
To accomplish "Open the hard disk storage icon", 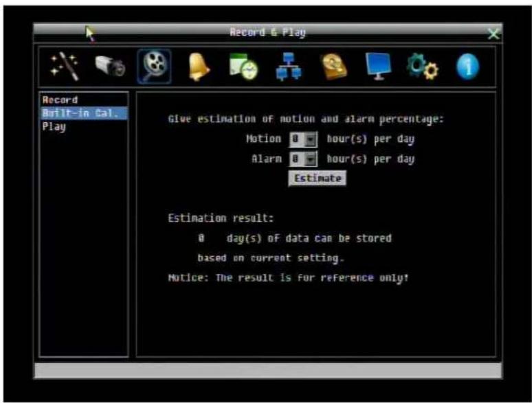I will pos(335,67).
